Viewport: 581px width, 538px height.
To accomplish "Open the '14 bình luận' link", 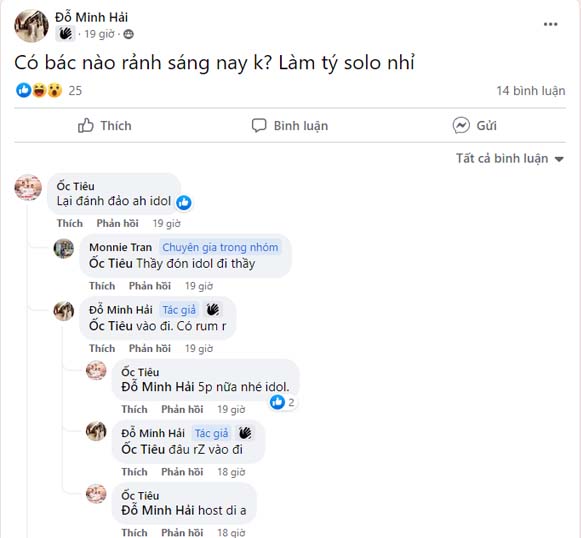I will tap(531, 91).
